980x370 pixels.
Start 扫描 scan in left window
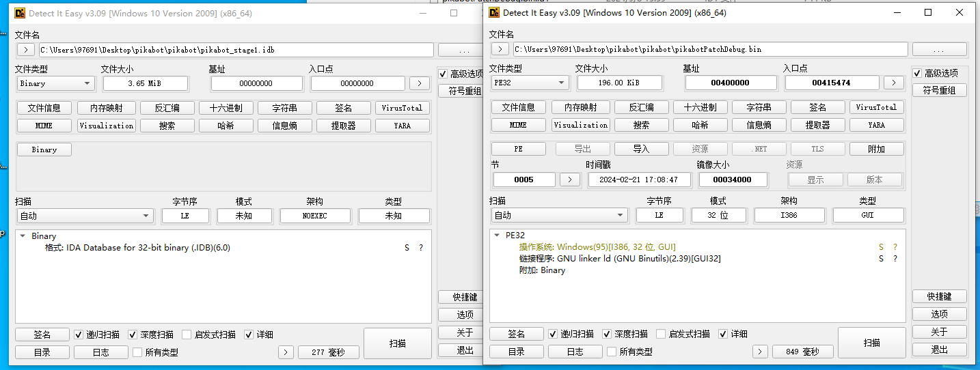tap(397, 343)
